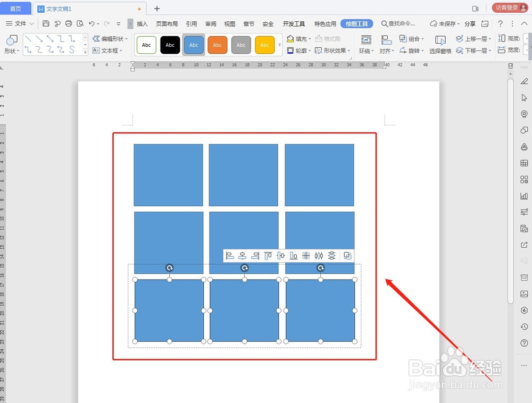The width and height of the screenshot is (532, 403).
Task: Switch to the 页面布局 page layout tab
Action: [167, 24]
